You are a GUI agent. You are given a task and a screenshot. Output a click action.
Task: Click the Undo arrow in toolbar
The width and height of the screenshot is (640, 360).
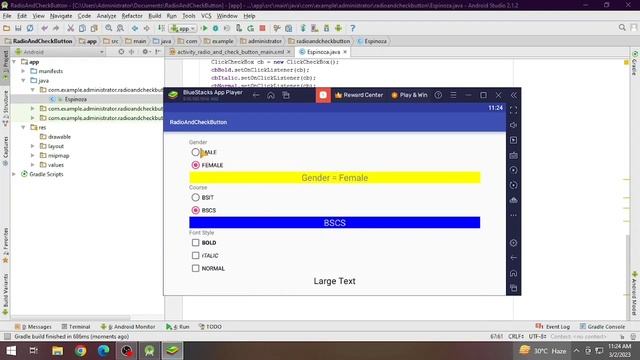(x=44, y=28)
